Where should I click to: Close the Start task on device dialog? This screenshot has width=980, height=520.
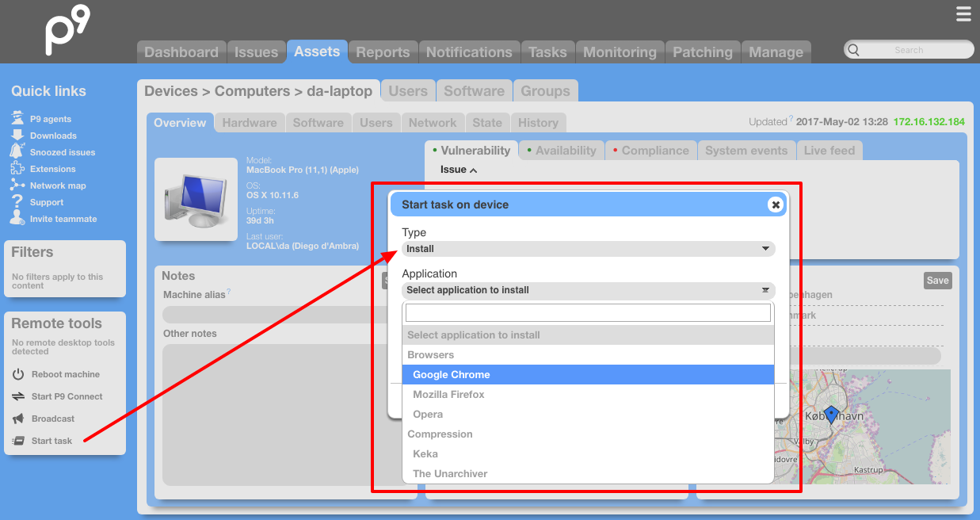[776, 205]
